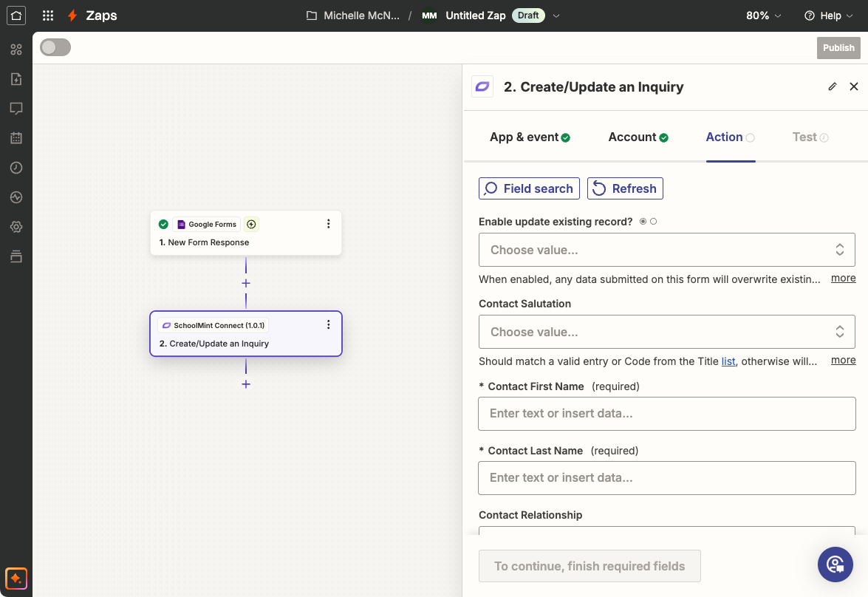Image resolution: width=868 pixels, height=597 pixels.
Task: Select the second radio option for Enable update
Action: tap(653, 222)
